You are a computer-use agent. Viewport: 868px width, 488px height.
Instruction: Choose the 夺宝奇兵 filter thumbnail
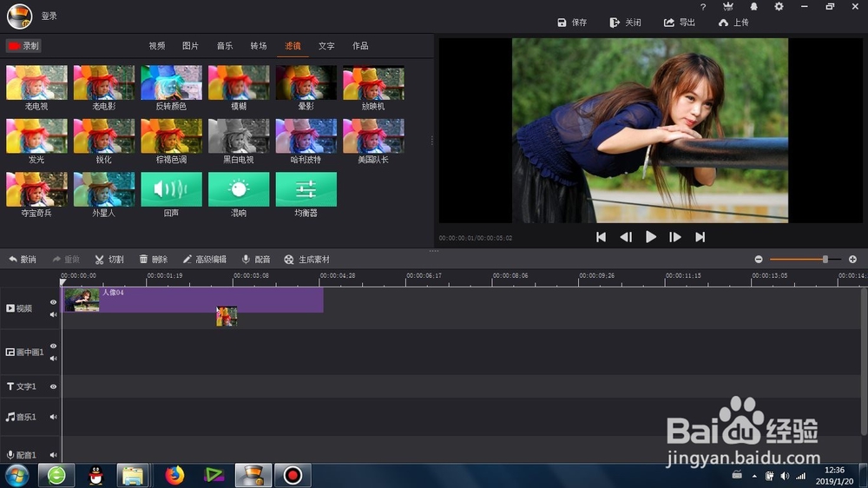click(36, 189)
